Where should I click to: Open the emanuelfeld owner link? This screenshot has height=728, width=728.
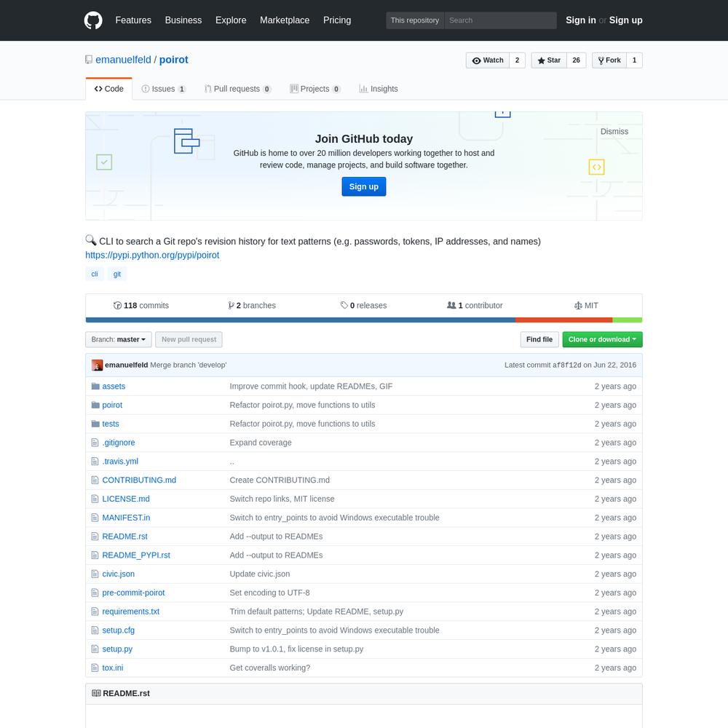(123, 60)
